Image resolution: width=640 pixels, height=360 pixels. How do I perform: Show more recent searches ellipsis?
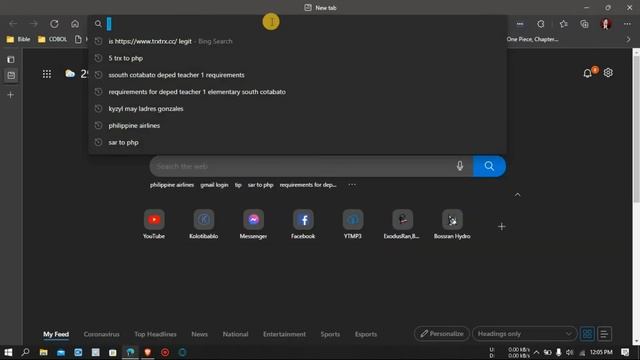[x=352, y=185]
